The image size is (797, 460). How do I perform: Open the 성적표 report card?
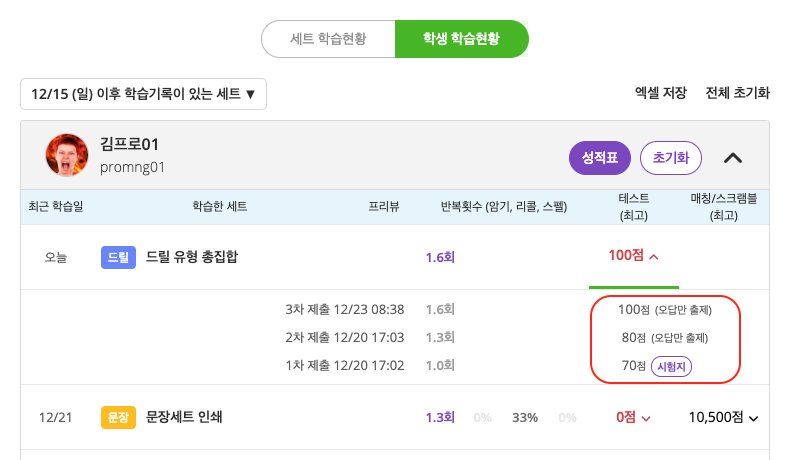(x=597, y=157)
